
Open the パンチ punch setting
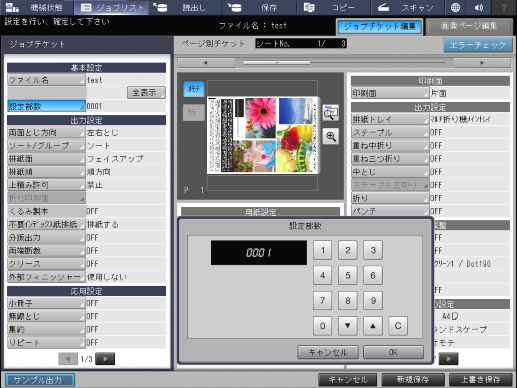coord(390,211)
